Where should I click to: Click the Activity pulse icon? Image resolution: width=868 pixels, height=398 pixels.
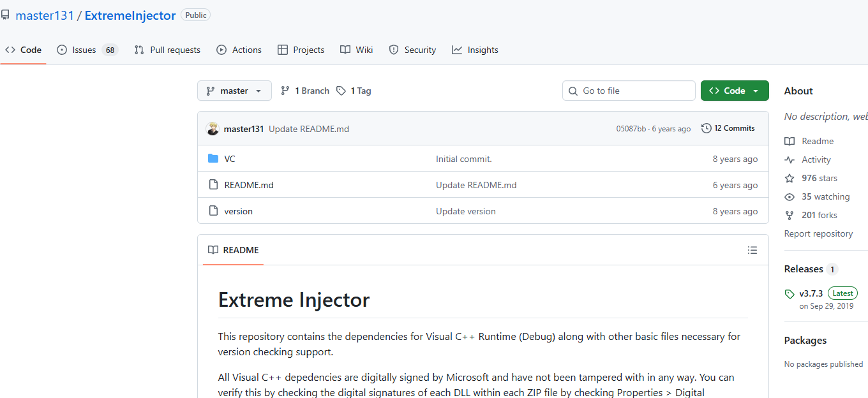click(x=789, y=159)
